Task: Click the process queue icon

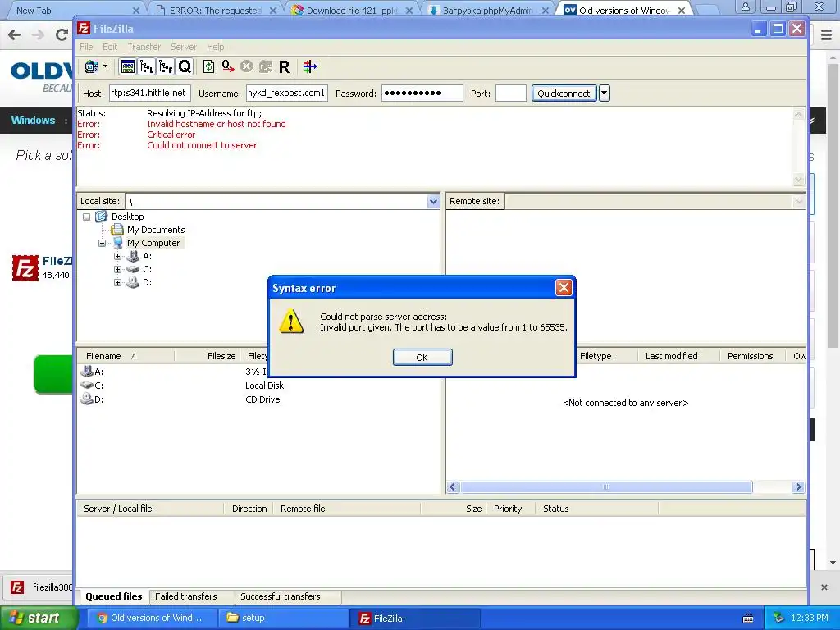Action: tap(228, 66)
